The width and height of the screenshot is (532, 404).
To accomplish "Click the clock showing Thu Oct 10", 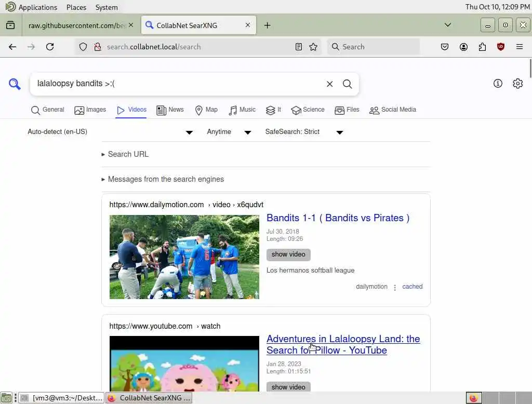I will (497, 7).
